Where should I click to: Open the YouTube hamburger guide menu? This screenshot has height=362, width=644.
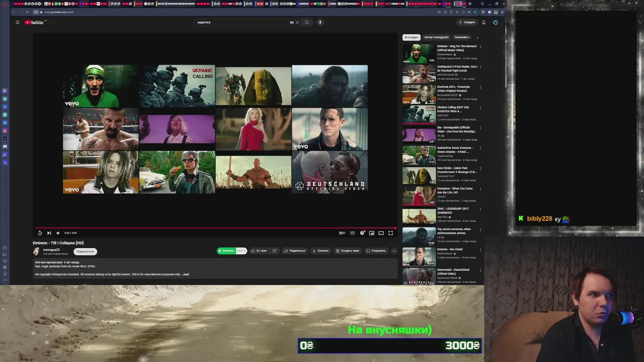point(17,22)
